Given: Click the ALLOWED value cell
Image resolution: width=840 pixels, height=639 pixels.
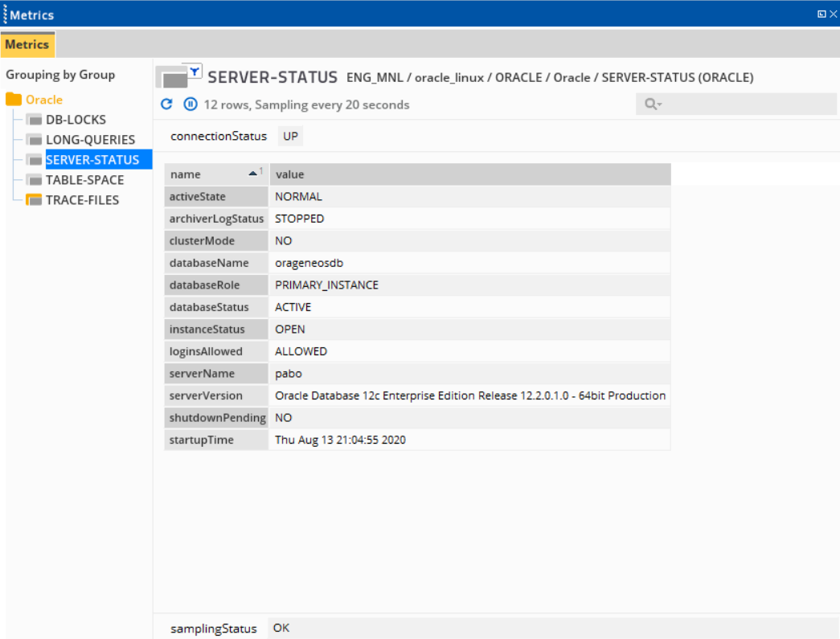Looking at the screenshot, I should point(469,351).
